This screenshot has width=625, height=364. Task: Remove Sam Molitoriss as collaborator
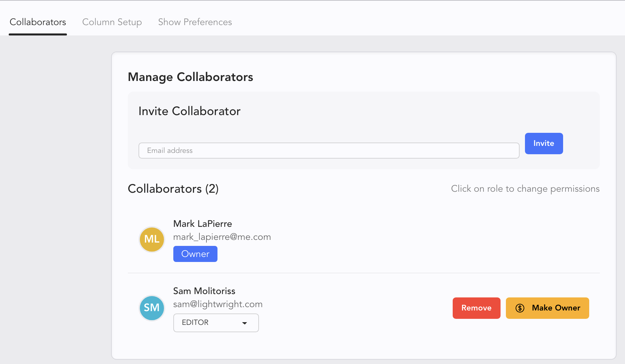476,308
